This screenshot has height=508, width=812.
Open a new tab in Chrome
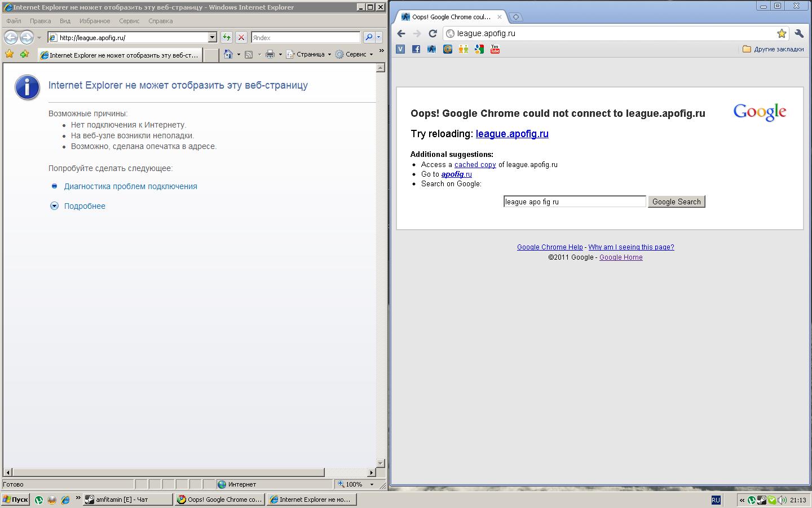516,17
